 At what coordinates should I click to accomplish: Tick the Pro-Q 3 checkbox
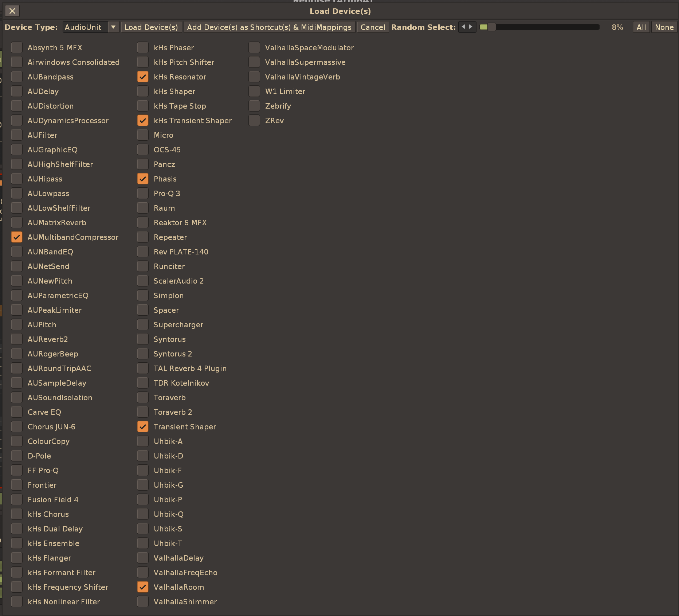tap(143, 194)
